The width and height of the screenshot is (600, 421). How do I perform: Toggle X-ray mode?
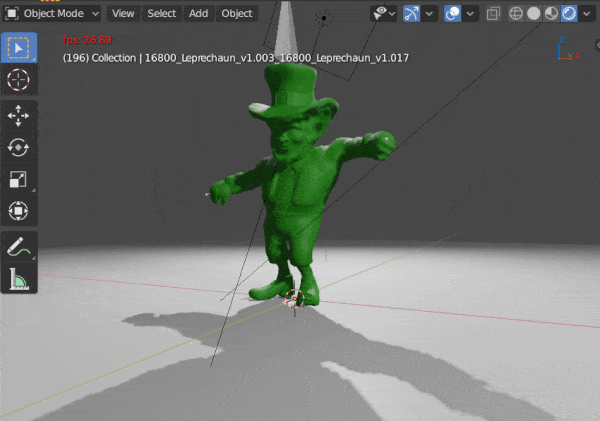[x=493, y=14]
